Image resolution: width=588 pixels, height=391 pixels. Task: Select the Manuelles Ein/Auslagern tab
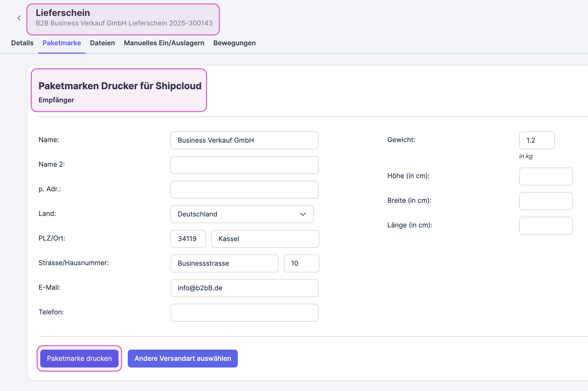(164, 43)
